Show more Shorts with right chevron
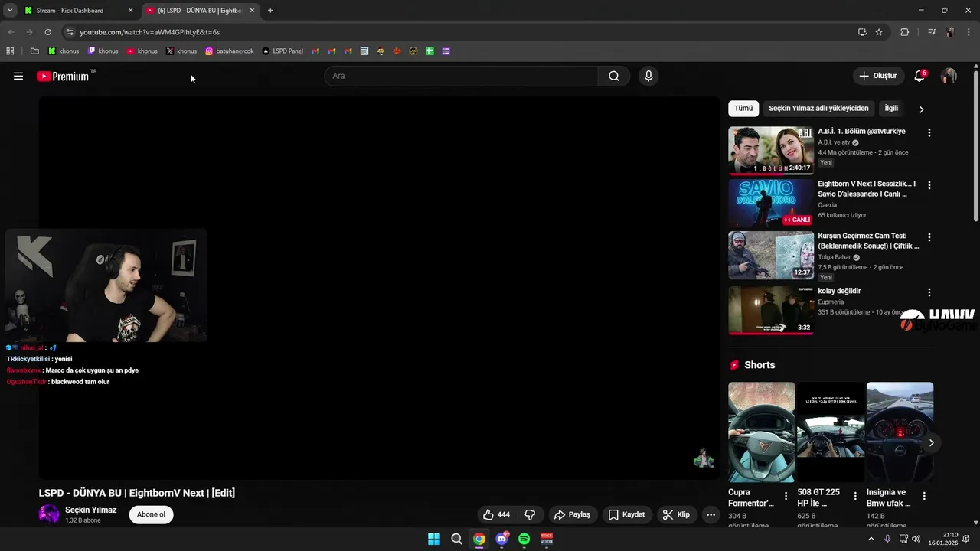Screen dimensions: 980x551 point(932,443)
